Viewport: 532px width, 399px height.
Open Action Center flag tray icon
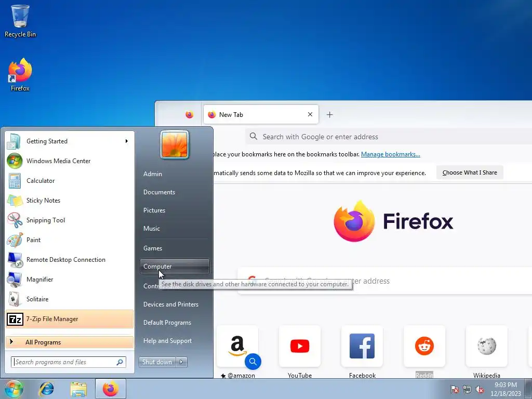455,389
